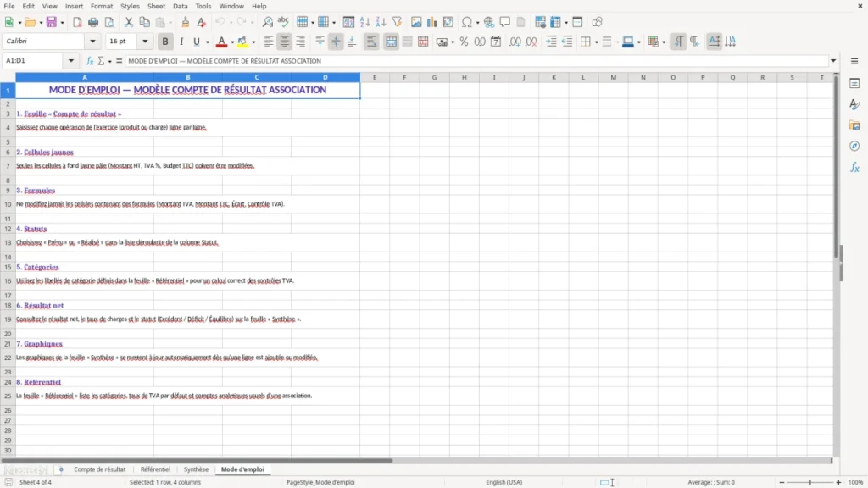Screen dimensions: 868x488
Task: Toggle Align Right
Action: pyautogui.click(x=301, y=42)
